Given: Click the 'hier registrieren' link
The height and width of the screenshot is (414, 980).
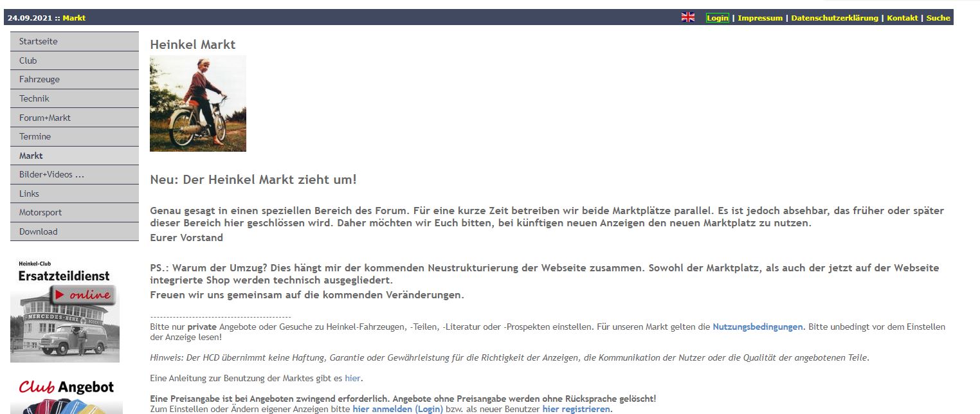Looking at the screenshot, I should [x=577, y=409].
